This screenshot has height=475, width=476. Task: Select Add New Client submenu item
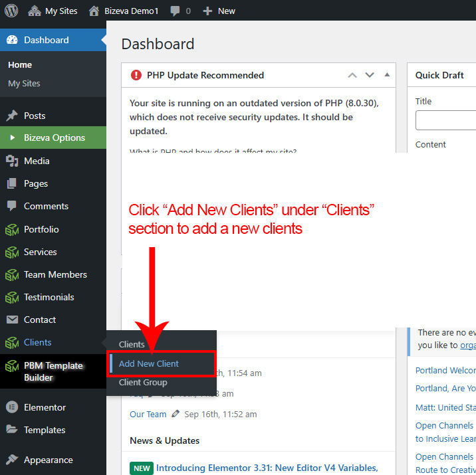[x=148, y=363]
